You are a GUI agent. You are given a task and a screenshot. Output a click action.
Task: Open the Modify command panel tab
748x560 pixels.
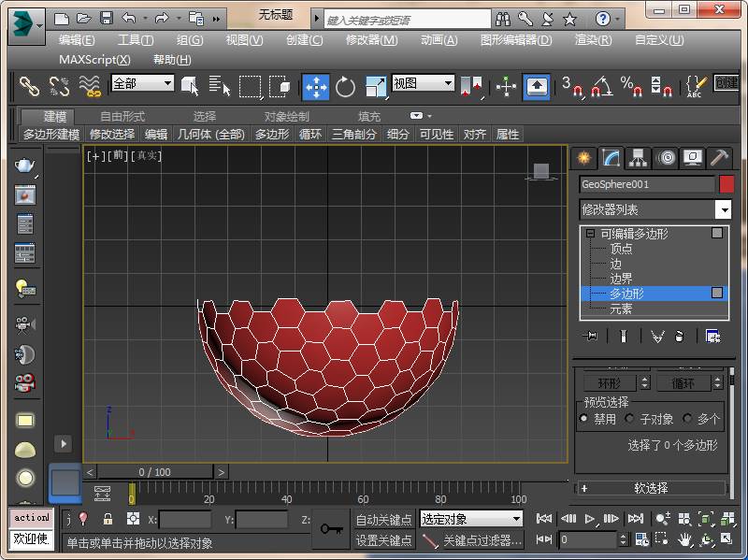[x=611, y=157]
